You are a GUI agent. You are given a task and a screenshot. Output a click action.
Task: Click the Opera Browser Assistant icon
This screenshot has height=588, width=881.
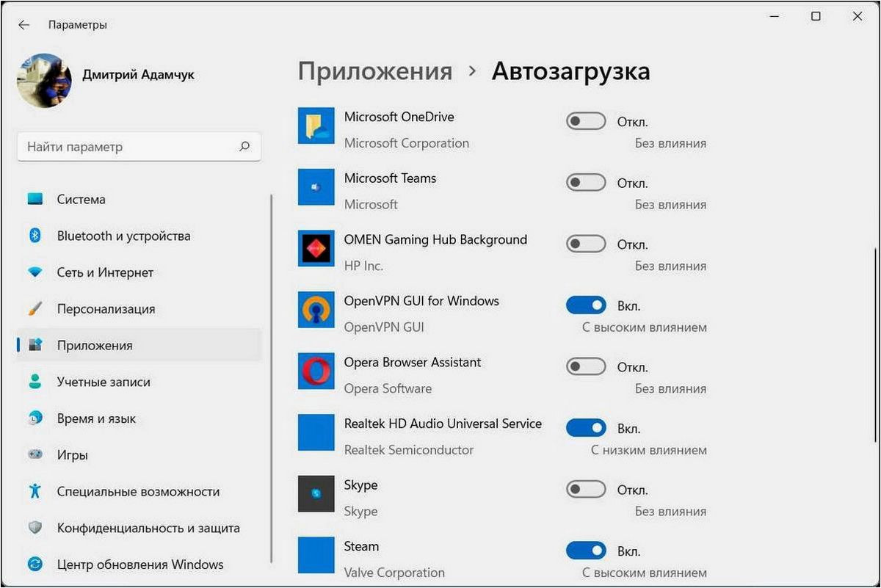(x=316, y=371)
